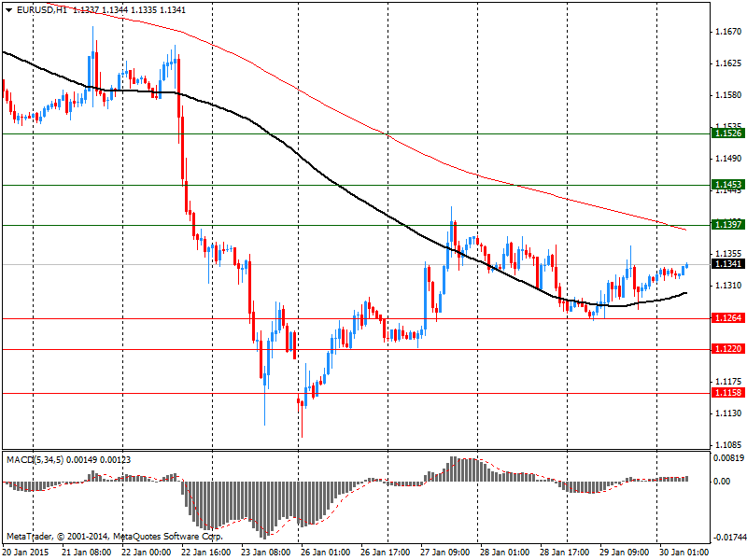Viewport: 747px width, 560px height.
Task: Click the -0.01744 MACD scale value
Action: (729, 538)
